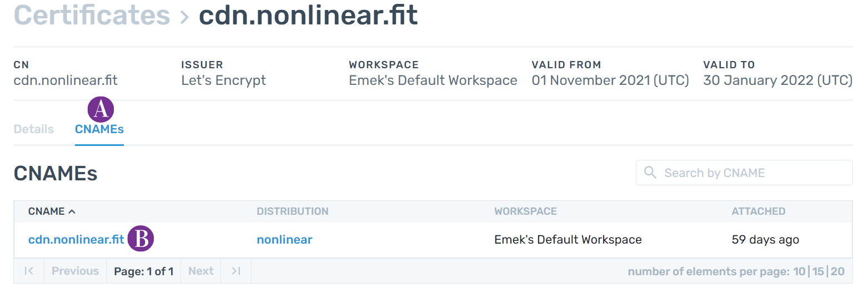Screen dimensions: 868x288
Task: Jump to last page icon
Action: point(236,271)
